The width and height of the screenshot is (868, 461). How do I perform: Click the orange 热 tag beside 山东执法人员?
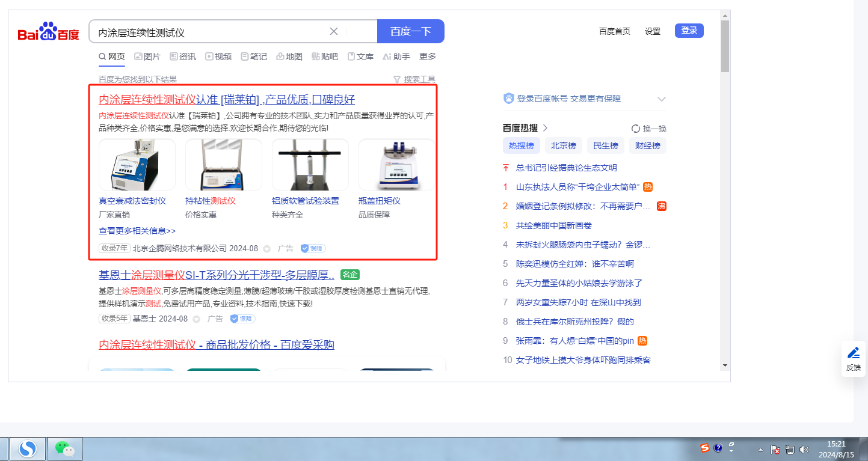[x=648, y=187]
